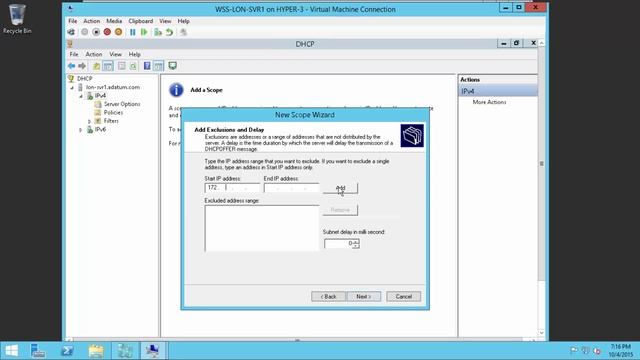Click the Turn Off VM toolbar icon
Viewport: 640px width, 360px height.
coord(96,32)
